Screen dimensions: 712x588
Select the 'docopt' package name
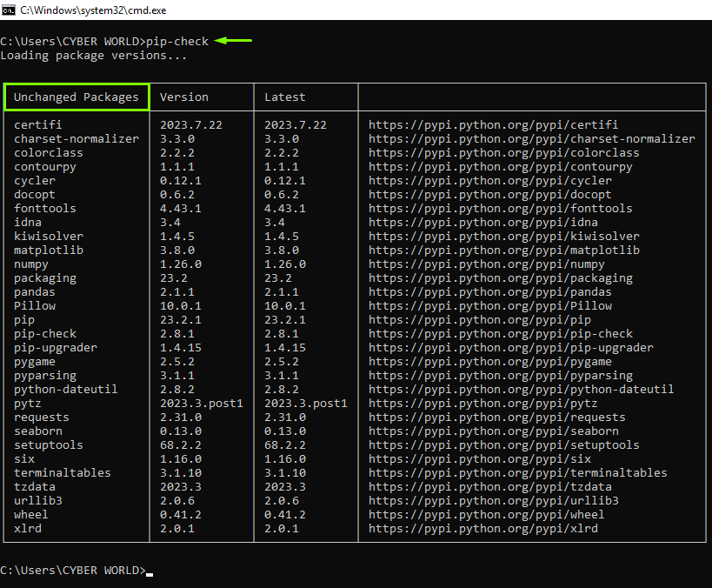click(x=35, y=195)
